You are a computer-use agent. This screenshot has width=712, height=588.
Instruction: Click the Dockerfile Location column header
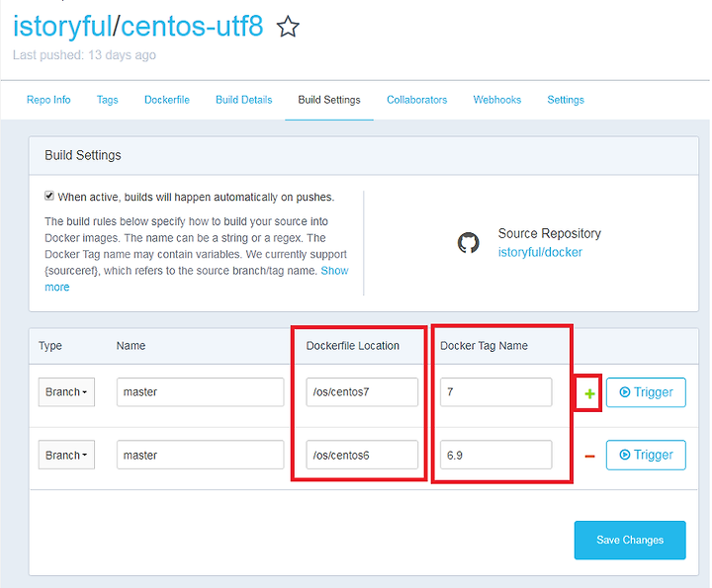[x=352, y=346]
